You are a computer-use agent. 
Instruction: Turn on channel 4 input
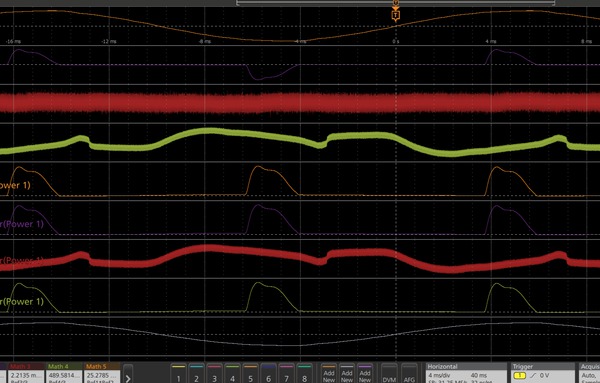tap(232, 373)
